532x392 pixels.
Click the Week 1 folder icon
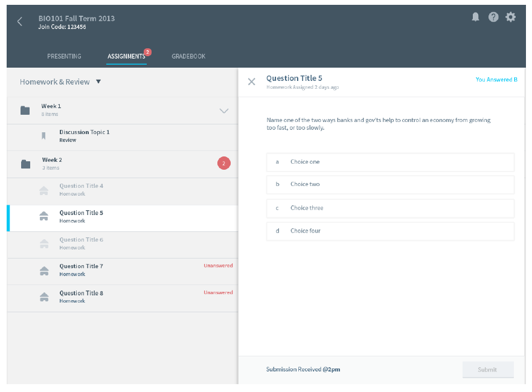click(x=25, y=111)
